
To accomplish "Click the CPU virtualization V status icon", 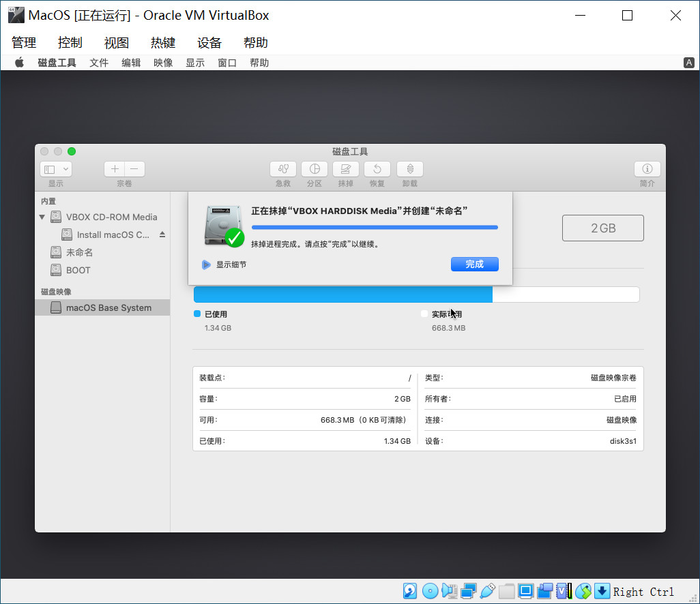I will [564, 591].
